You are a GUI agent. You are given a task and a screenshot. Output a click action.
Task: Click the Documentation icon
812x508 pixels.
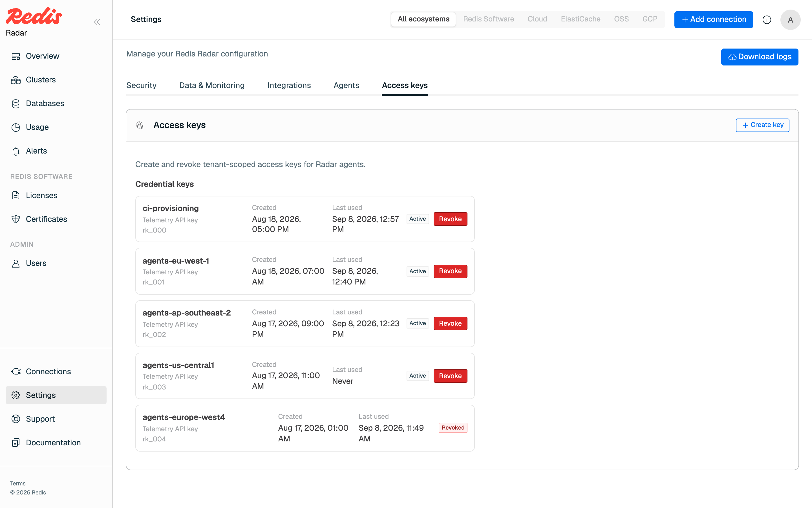tap(16, 443)
